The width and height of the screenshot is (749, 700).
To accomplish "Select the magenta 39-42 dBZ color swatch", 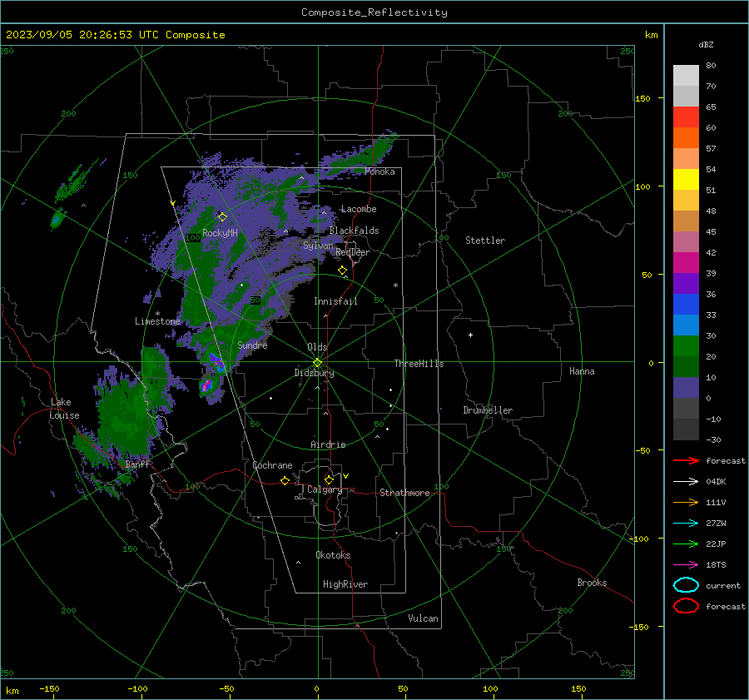I will click(686, 263).
